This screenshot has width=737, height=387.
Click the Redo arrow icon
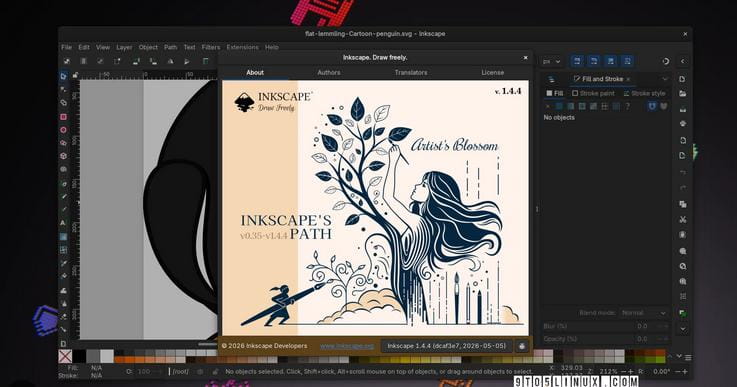[x=682, y=188]
